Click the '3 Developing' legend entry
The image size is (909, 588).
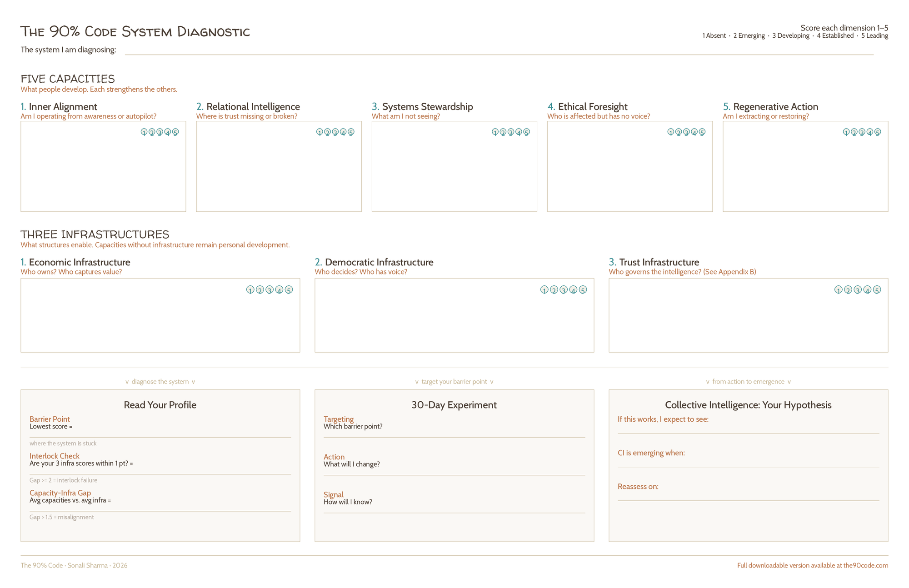(x=791, y=36)
